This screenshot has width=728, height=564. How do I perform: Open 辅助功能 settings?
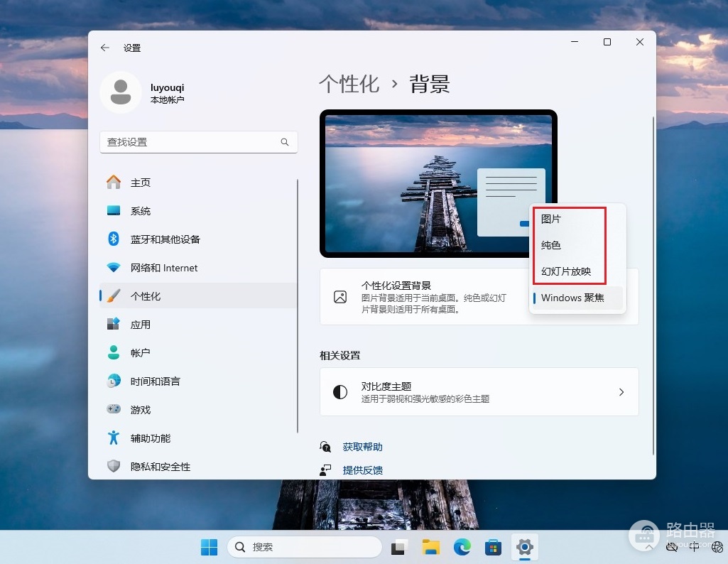pyautogui.click(x=199, y=438)
